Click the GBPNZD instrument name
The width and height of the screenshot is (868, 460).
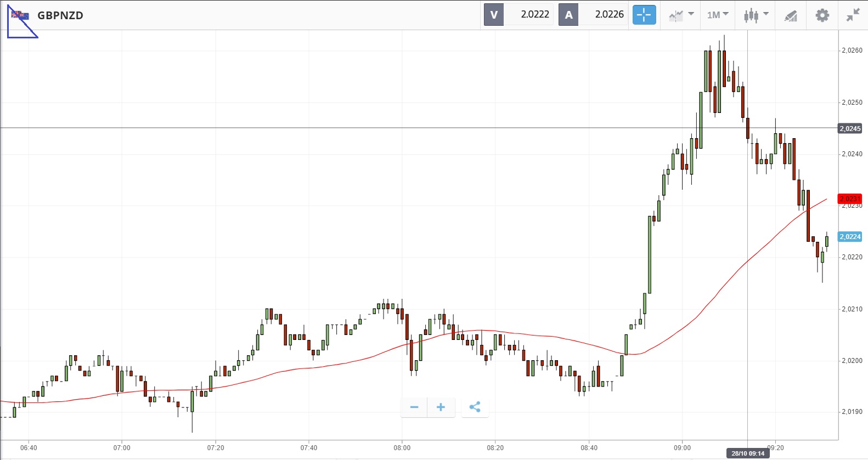tap(60, 15)
